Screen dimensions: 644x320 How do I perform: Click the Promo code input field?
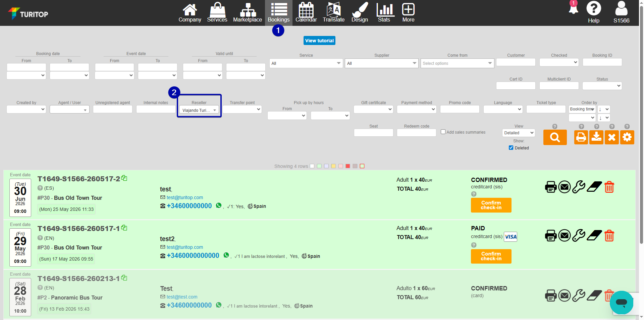(x=460, y=109)
